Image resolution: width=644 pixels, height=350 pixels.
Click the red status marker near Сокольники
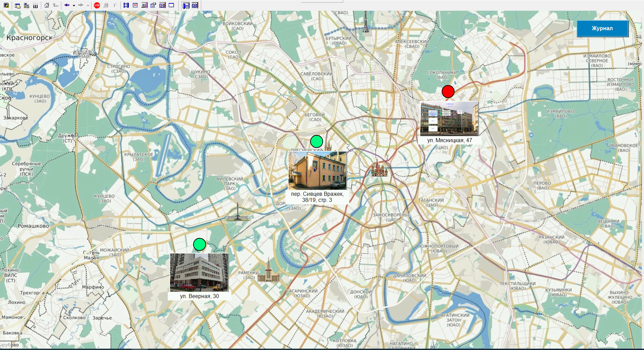[448, 91]
